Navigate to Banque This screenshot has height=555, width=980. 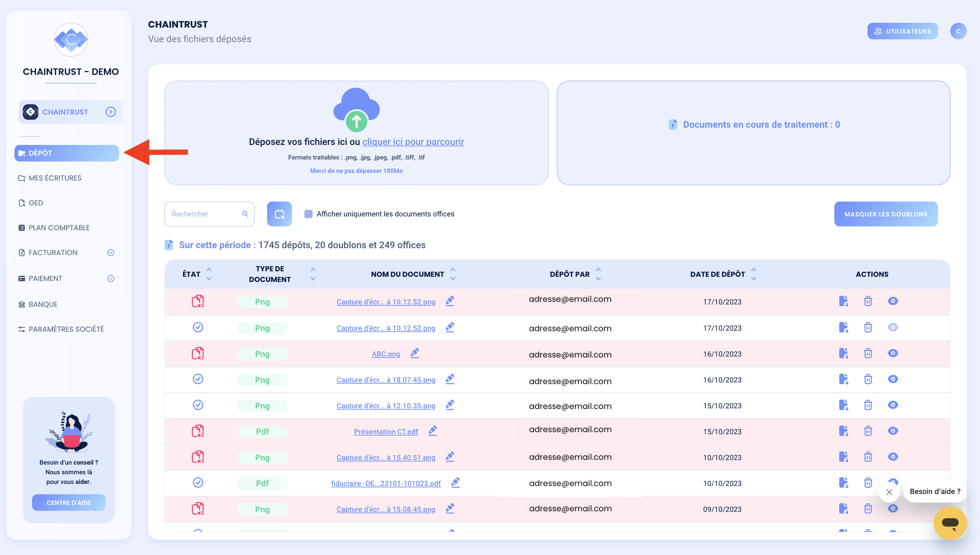(x=38, y=304)
